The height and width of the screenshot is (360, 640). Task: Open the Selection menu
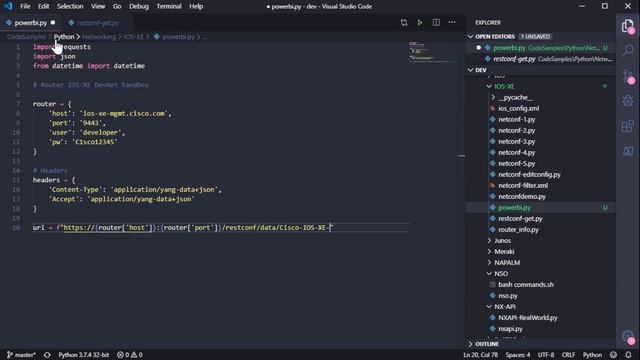(70, 6)
